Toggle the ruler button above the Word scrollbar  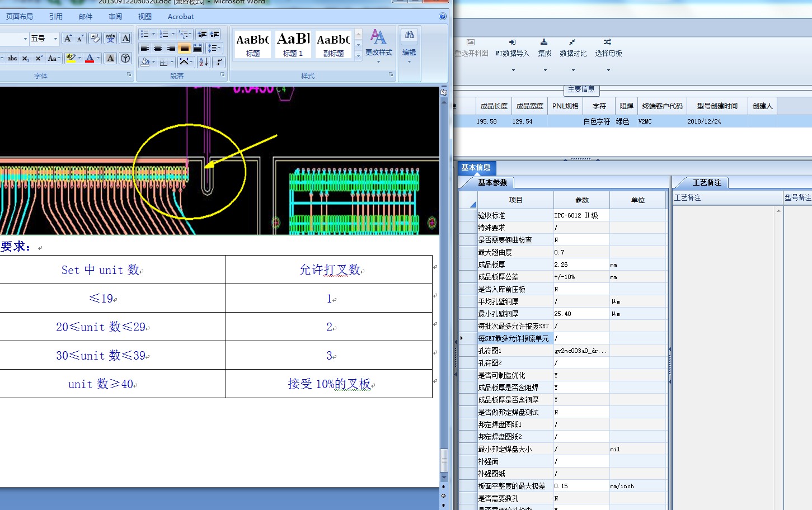444,92
